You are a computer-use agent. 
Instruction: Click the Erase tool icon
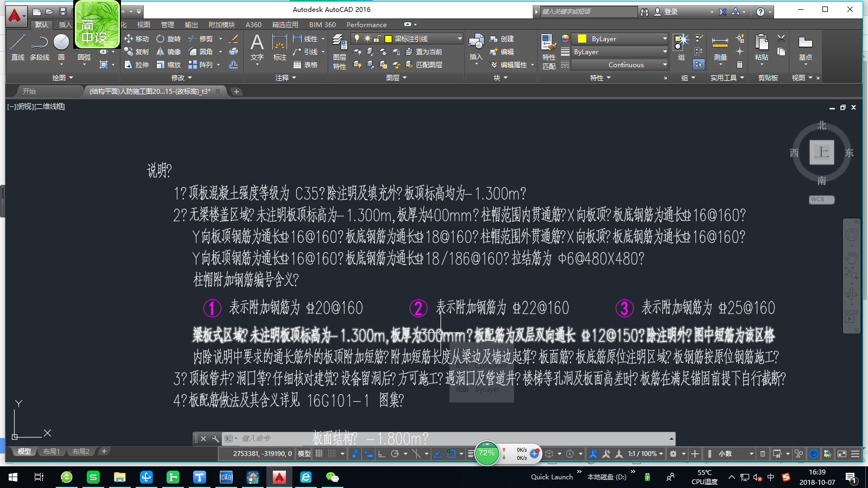234,39
